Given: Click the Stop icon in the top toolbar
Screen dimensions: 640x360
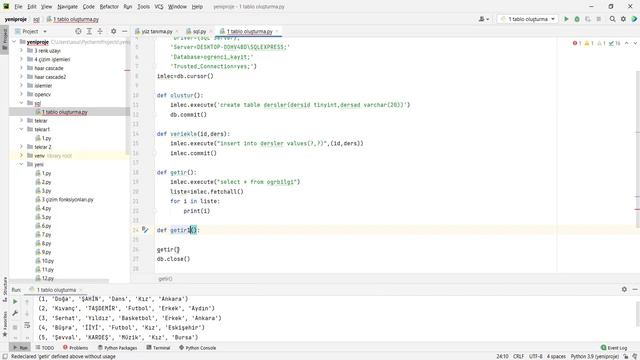Looking at the screenshot, I should pyautogui.click(x=599, y=19).
